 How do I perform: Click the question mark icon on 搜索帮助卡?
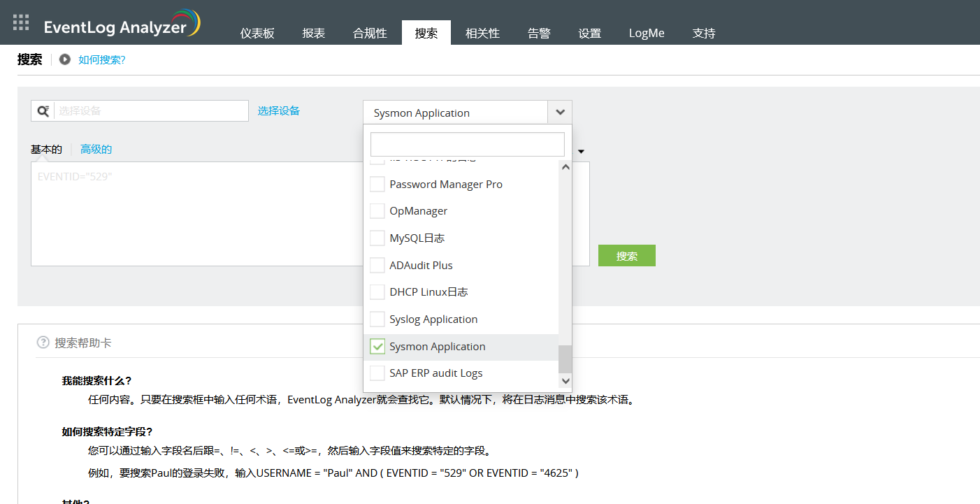pyautogui.click(x=43, y=342)
